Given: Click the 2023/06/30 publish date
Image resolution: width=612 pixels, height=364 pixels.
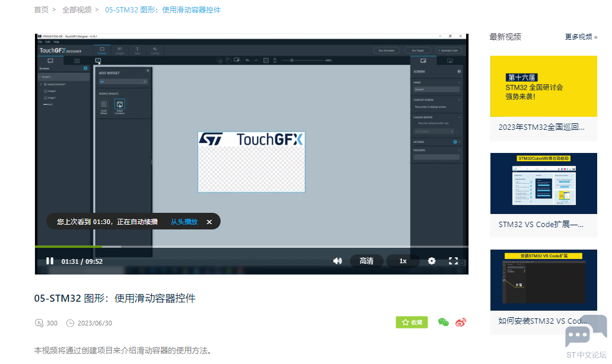Looking at the screenshot, I should pyautogui.click(x=95, y=323).
